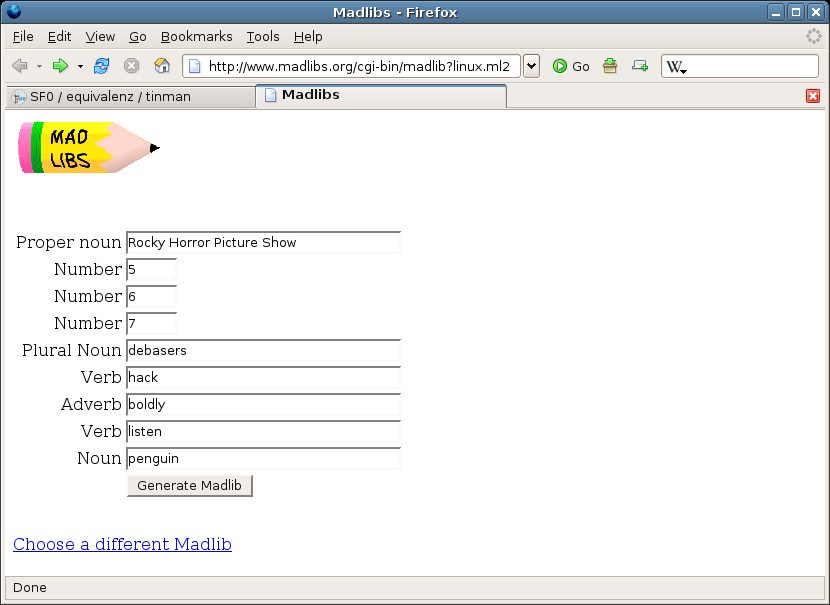The height and width of the screenshot is (605, 830).
Task: Click the green Forward arrow
Action: coord(60,66)
